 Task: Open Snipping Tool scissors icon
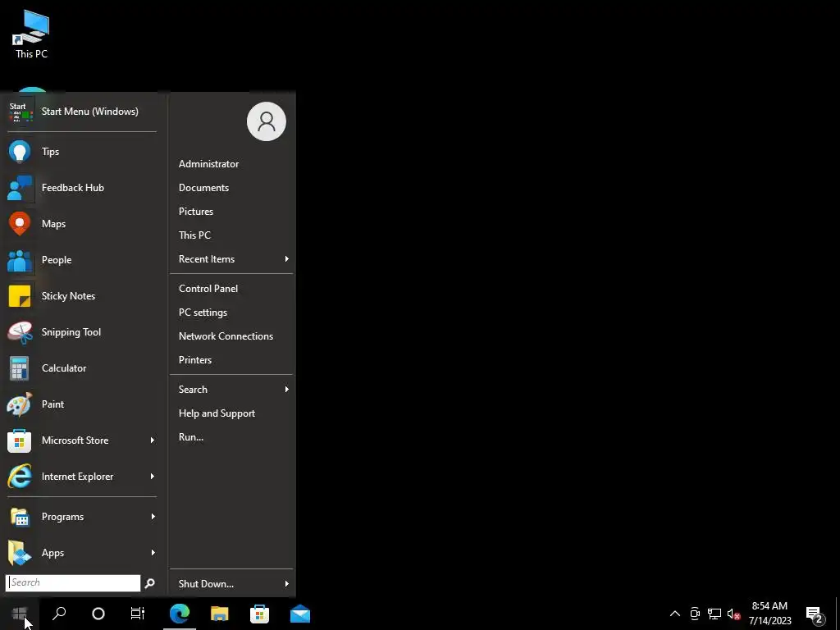point(20,332)
